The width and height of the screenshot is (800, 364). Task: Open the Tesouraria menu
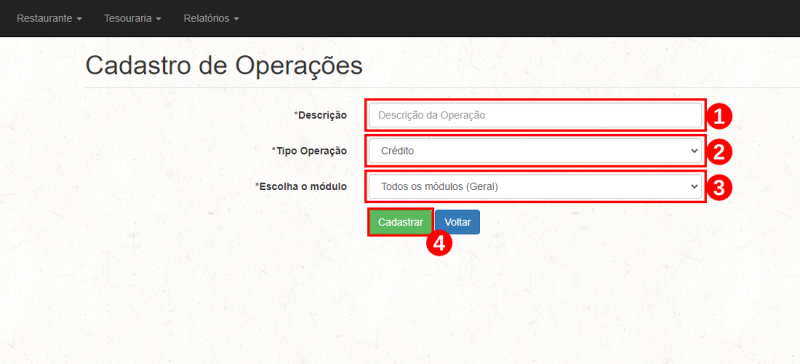pos(133,18)
